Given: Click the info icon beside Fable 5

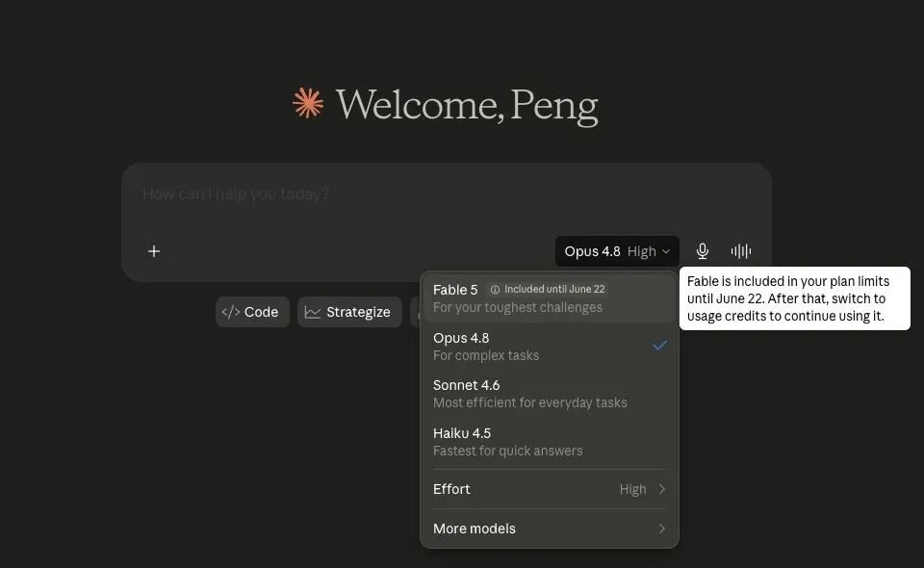Looking at the screenshot, I should (x=495, y=290).
